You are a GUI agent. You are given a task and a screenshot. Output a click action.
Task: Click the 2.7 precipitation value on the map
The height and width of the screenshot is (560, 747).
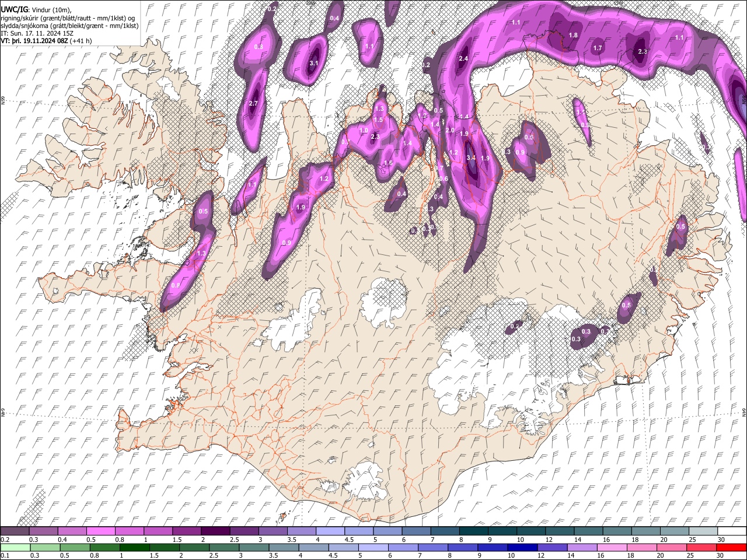(253, 103)
